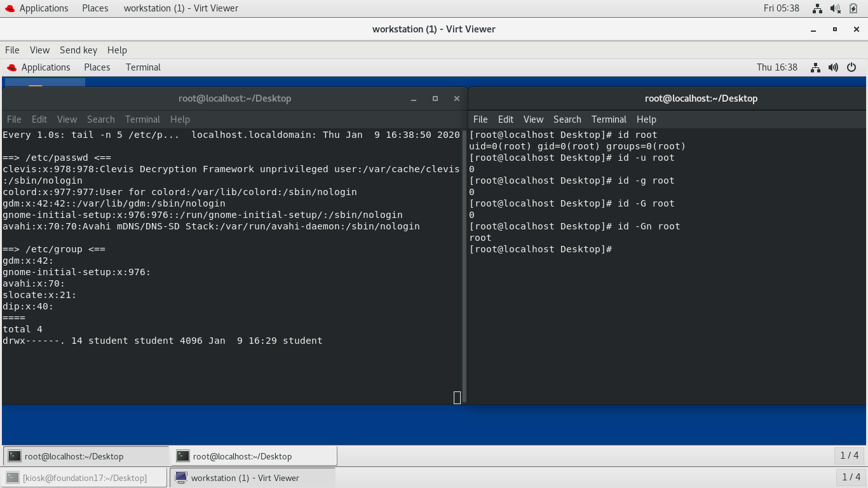
Task: Minimize the left terminal window
Action: point(414,98)
